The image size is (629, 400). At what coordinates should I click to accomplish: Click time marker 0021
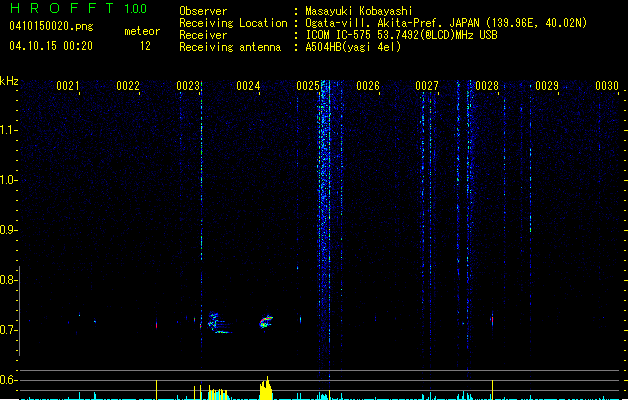tap(68, 86)
